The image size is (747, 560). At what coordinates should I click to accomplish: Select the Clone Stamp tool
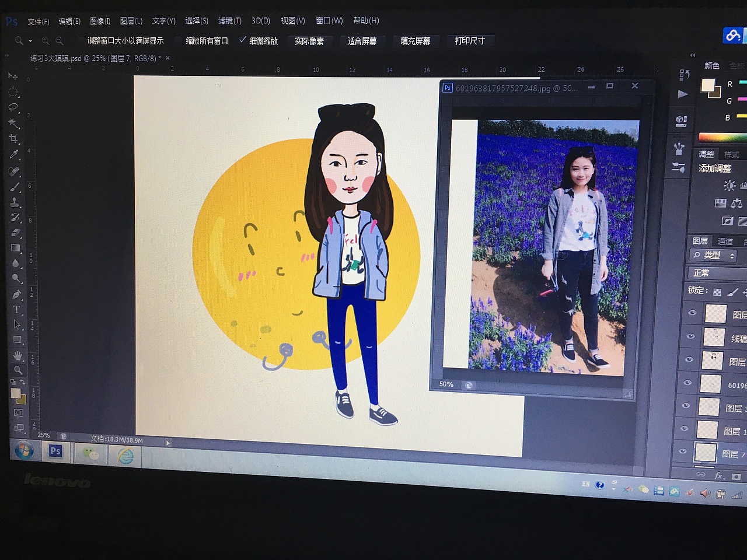[15, 202]
